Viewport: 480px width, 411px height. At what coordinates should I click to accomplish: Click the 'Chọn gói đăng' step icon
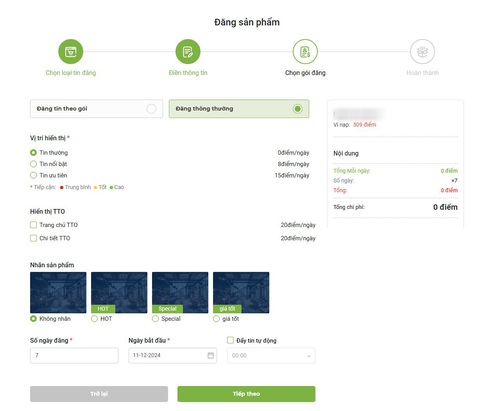[305, 51]
